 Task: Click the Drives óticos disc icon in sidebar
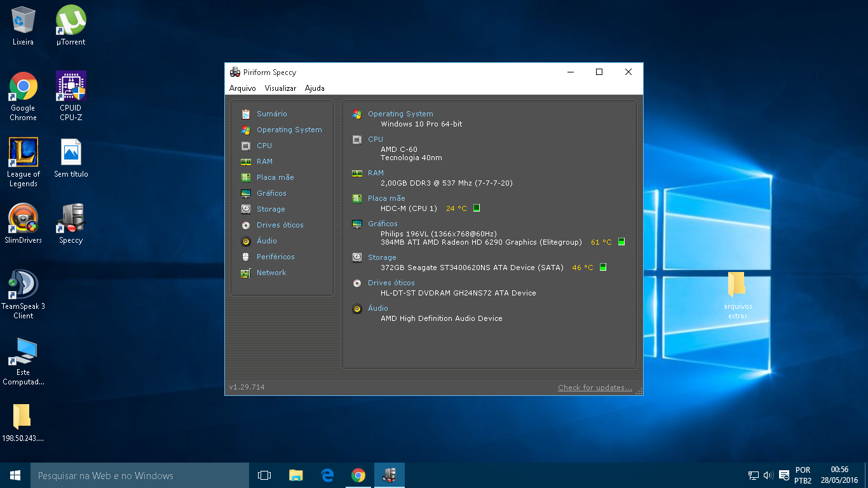click(245, 225)
